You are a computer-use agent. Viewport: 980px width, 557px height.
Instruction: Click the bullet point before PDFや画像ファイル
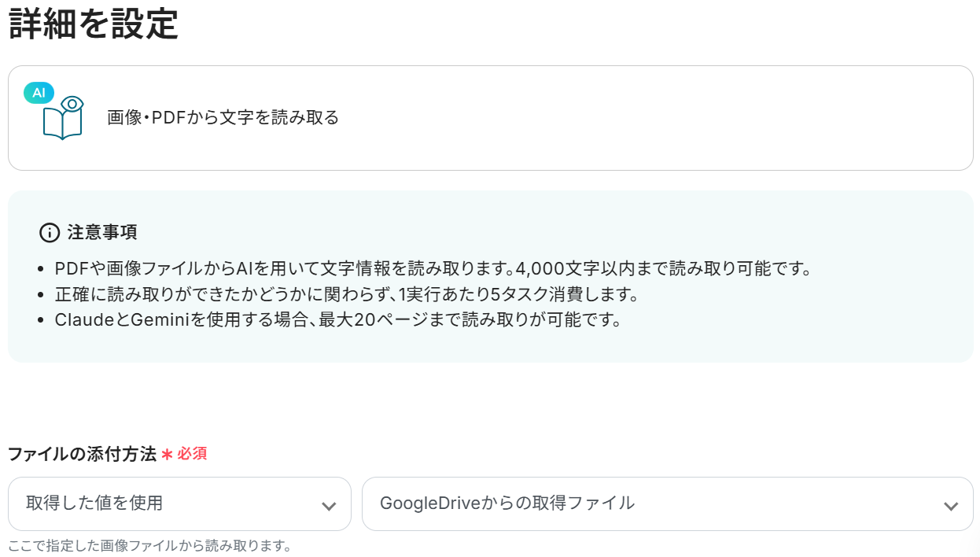[x=41, y=269]
